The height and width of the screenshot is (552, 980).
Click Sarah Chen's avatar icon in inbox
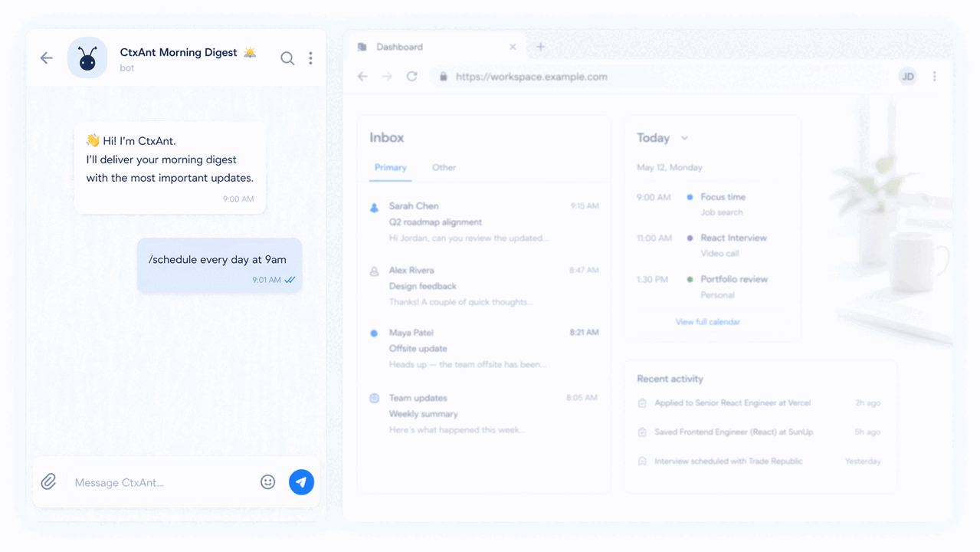point(374,207)
